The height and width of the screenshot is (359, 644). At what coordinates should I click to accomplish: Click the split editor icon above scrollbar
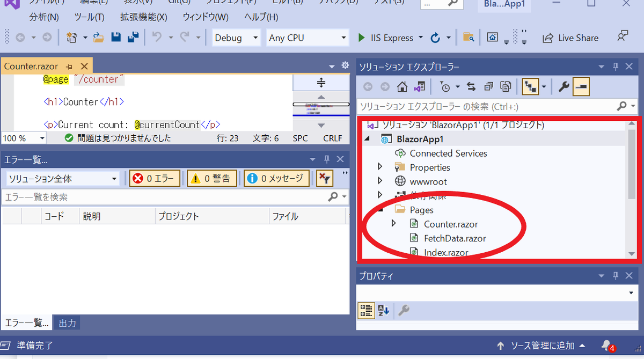click(x=321, y=82)
